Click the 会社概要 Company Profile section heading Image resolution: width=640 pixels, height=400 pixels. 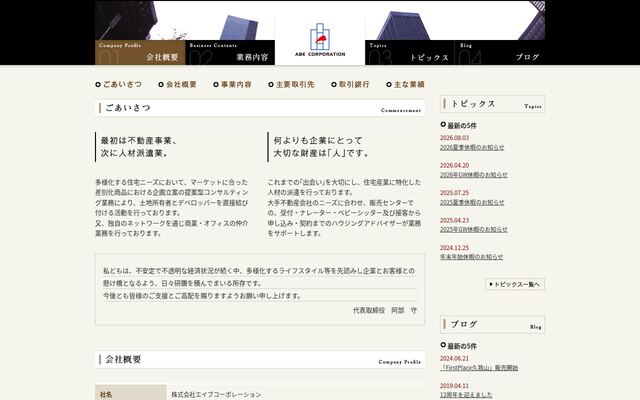coord(260,360)
